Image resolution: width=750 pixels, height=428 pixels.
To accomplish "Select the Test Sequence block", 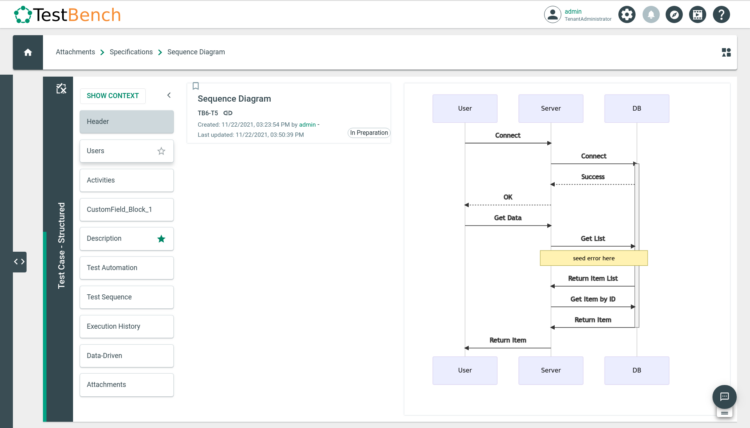I will [127, 297].
